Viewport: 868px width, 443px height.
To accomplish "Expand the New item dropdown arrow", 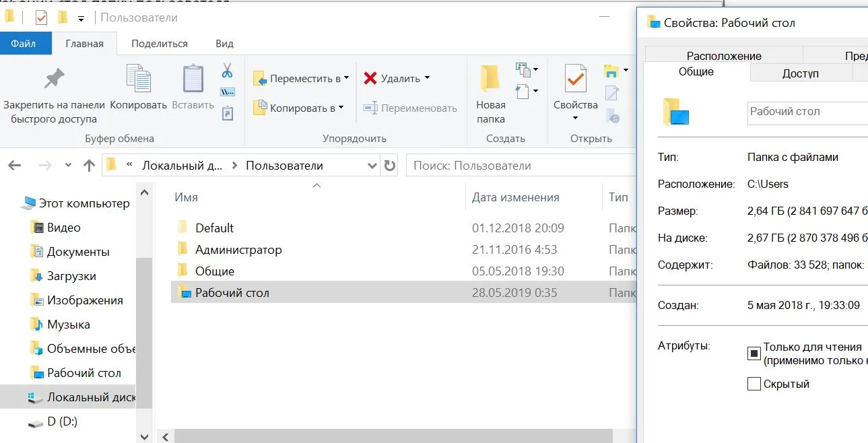I will pyautogui.click(x=536, y=69).
